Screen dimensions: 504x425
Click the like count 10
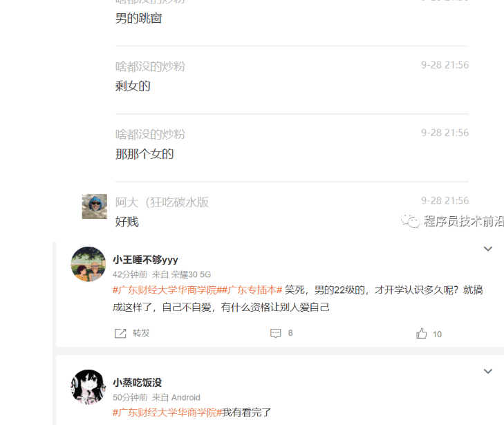point(437,334)
